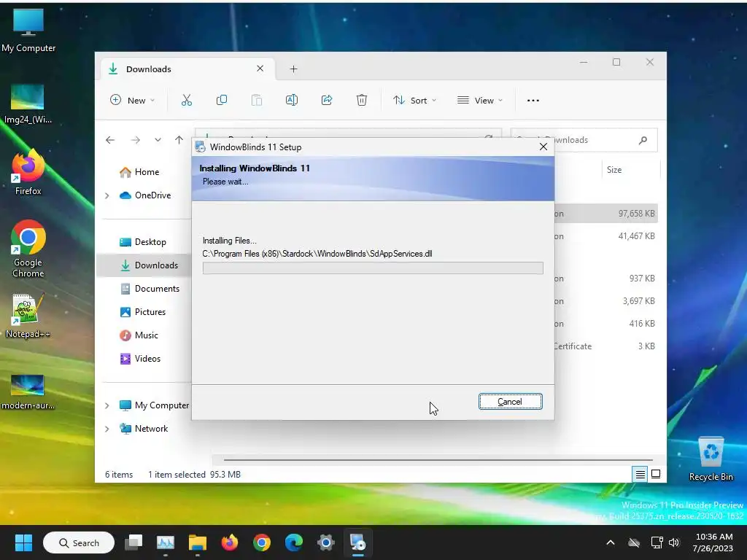
Task: Select the Certificate file row of 3 KB
Action: 606,346
